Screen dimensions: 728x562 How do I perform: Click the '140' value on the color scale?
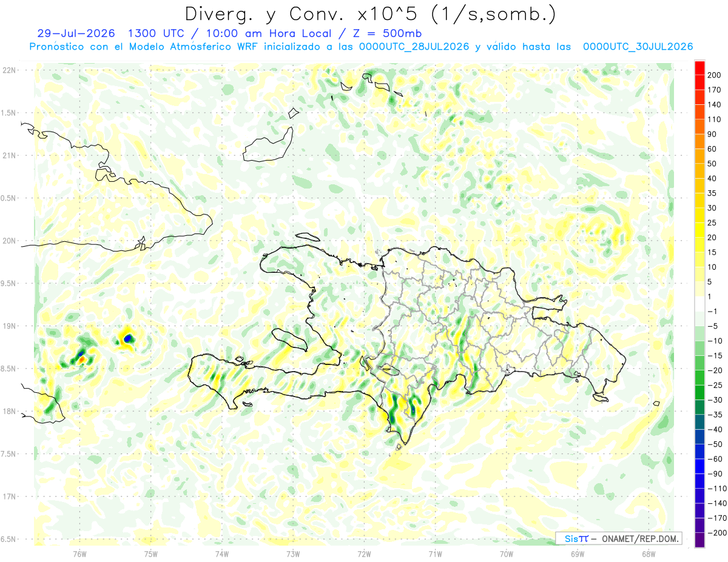715,105
